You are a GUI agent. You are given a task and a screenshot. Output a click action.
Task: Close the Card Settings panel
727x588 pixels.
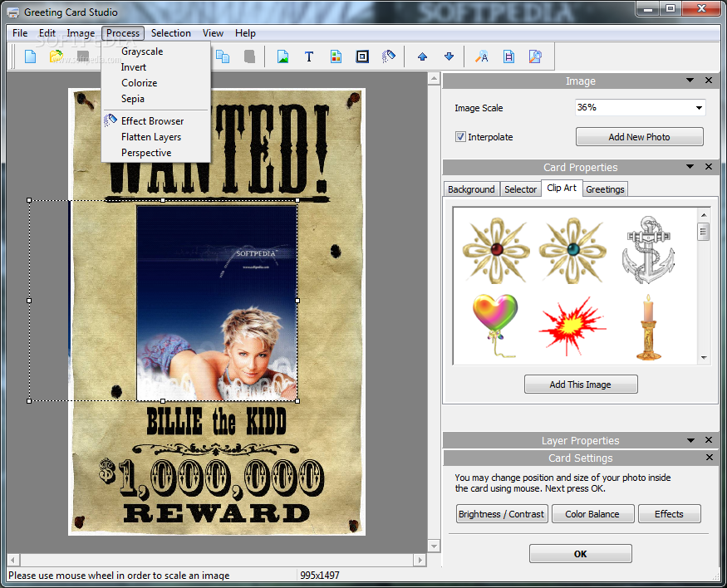click(x=709, y=458)
